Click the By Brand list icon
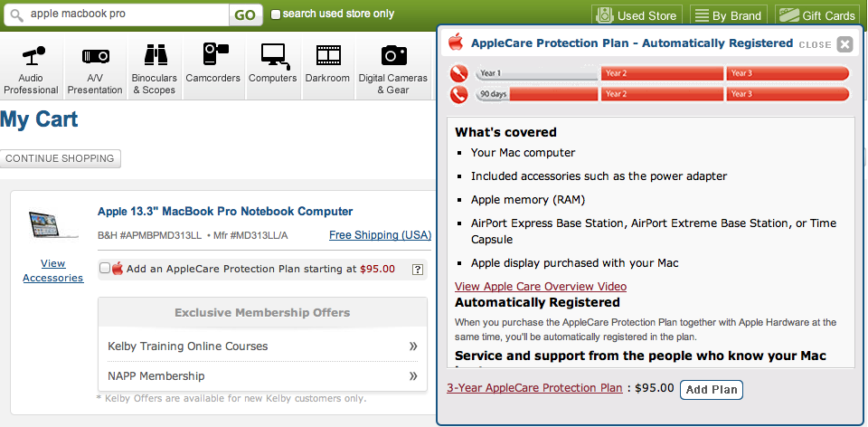The image size is (868, 427). (x=702, y=15)
